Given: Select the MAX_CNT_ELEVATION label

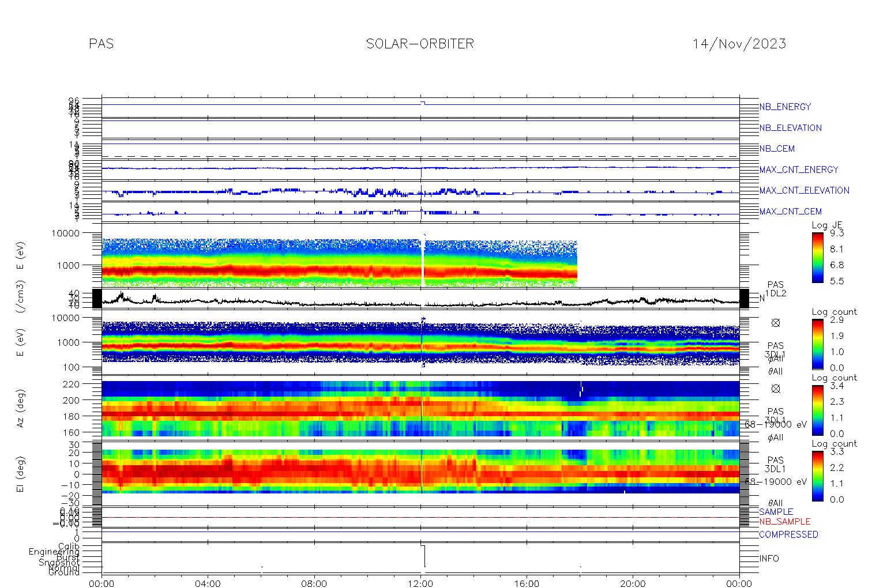Looking at the screenshot, I should coord(804,190).
